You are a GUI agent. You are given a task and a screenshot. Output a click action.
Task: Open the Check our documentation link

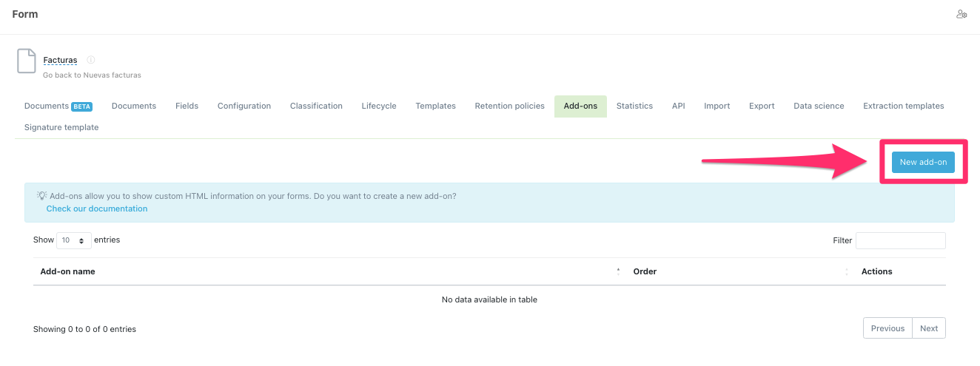97,209
